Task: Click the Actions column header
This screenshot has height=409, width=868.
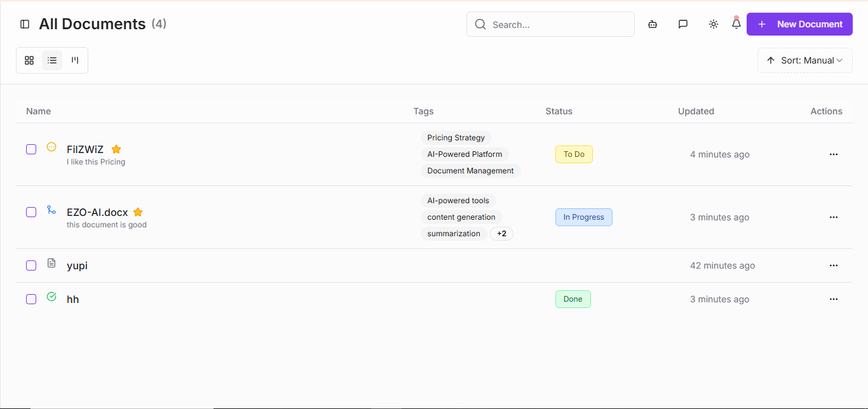Action: (826, 111)
